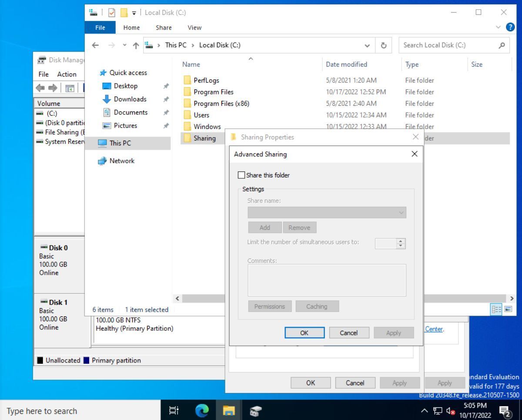Enable the Share this folder checkbox
Screen dimensions: 522x420
(241, 175)
